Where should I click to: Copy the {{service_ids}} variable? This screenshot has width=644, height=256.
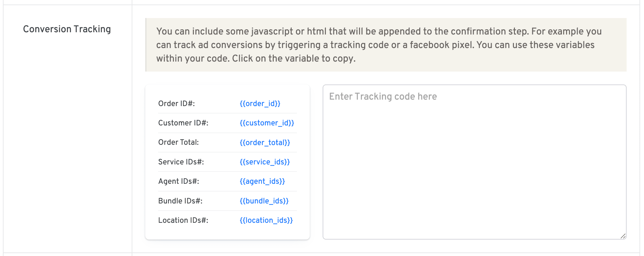(265, 162)
